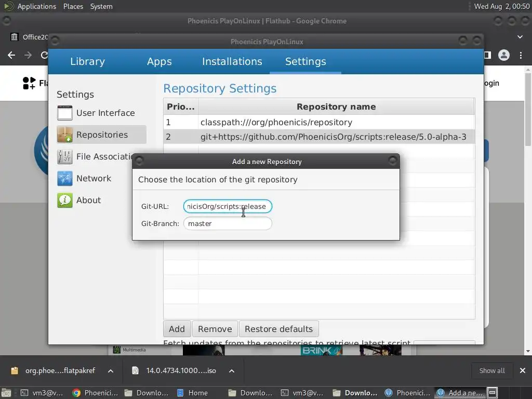
Task: Click into the Git-URL field
Action: pyautogui.click(x=228, y=206)
